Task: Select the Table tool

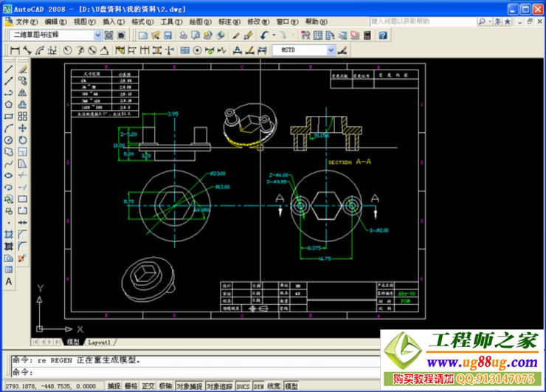Action: click(9, 269)
